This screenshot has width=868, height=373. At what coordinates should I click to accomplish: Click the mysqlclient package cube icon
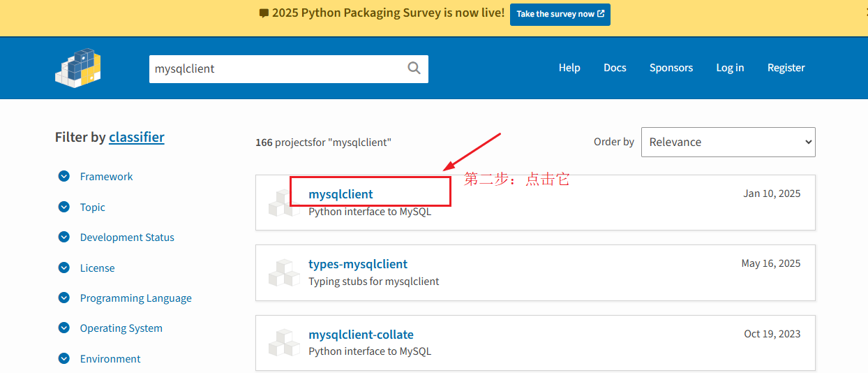point(284,202)
